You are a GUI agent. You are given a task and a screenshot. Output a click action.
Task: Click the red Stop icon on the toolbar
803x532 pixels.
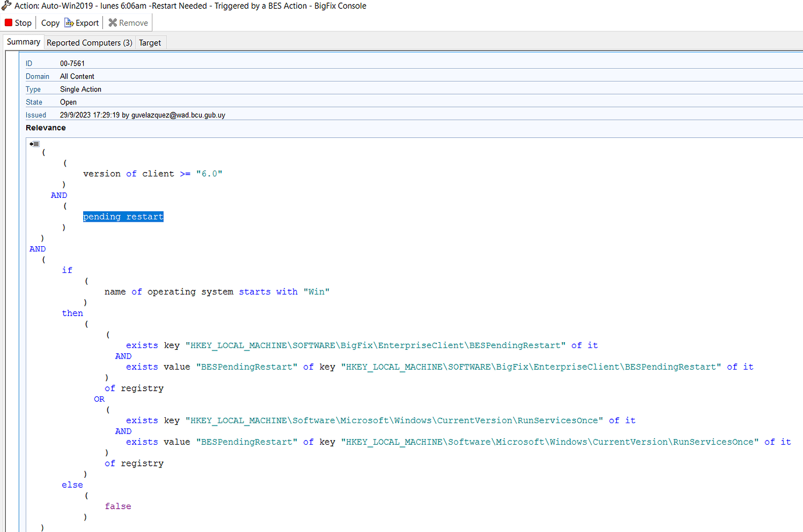coord(9,22)
